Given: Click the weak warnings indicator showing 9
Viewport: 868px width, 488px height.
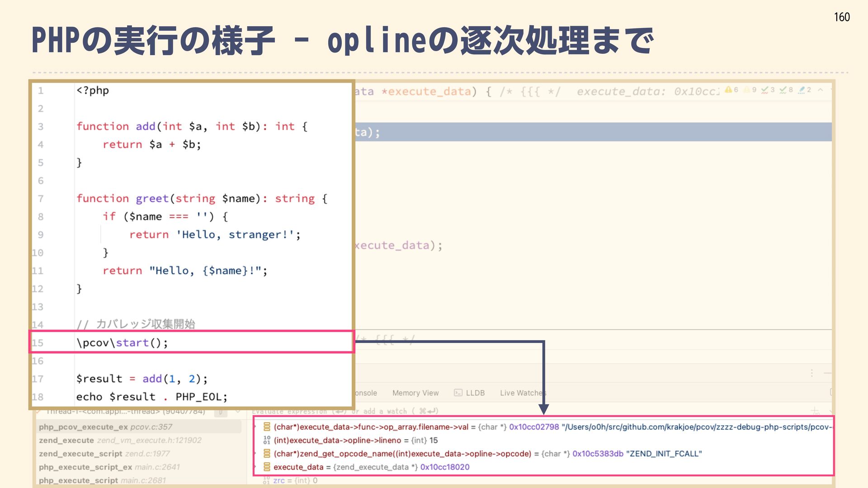Looking at the screenshot, I should point(750,90).
